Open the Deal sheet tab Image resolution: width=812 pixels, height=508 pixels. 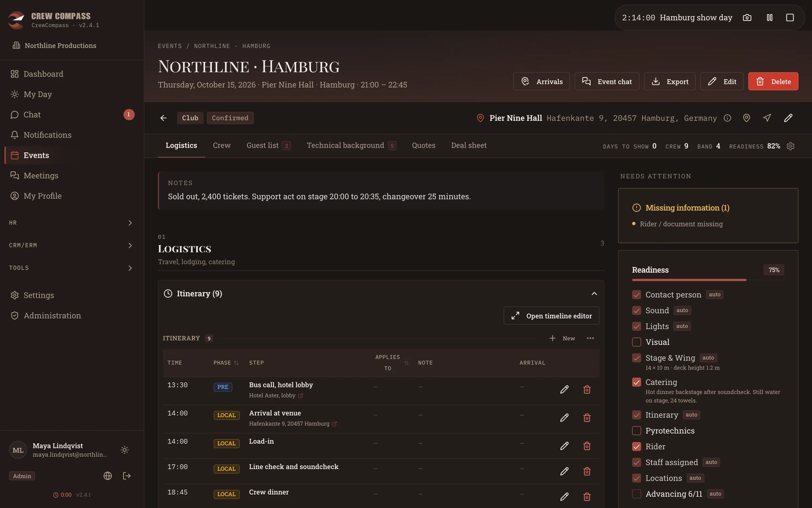(469, 146)
